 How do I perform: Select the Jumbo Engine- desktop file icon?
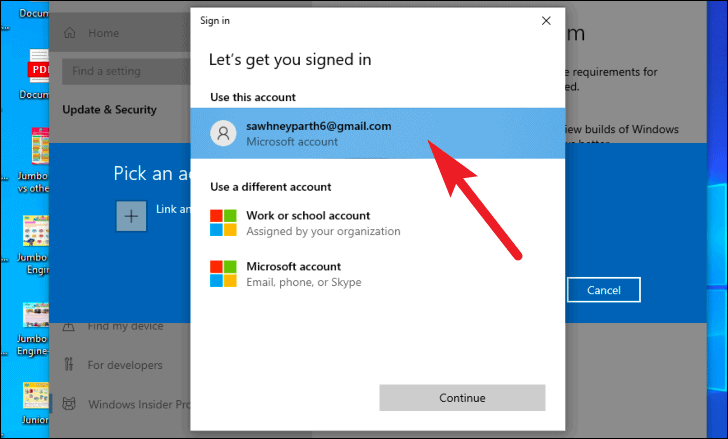(36, 315)
